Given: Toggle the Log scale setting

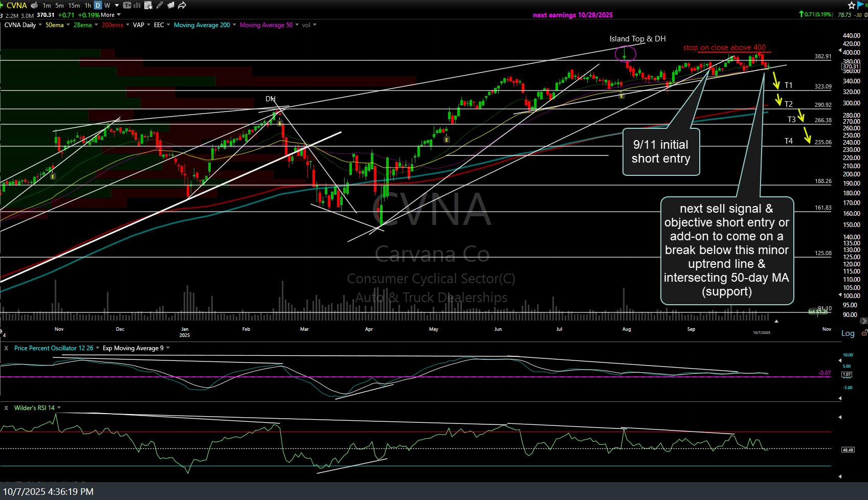Looking at the screenshot, I should pos(848,333).
